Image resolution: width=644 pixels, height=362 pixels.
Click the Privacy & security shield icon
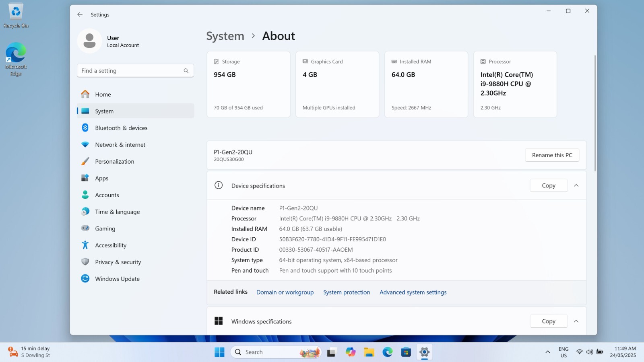[x=85, y=262]
